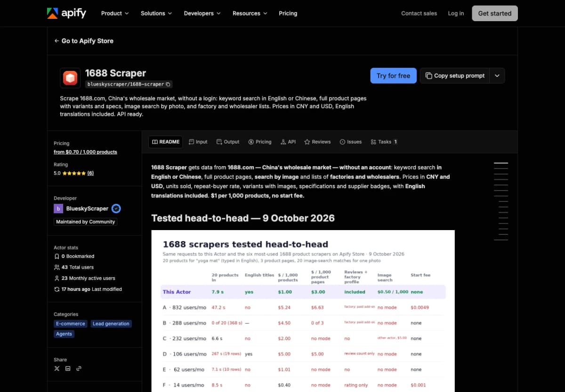Select the Lead generation category tag
This screenshot has height=392, width=565.
pyautogui.click(x=111, y=324)
